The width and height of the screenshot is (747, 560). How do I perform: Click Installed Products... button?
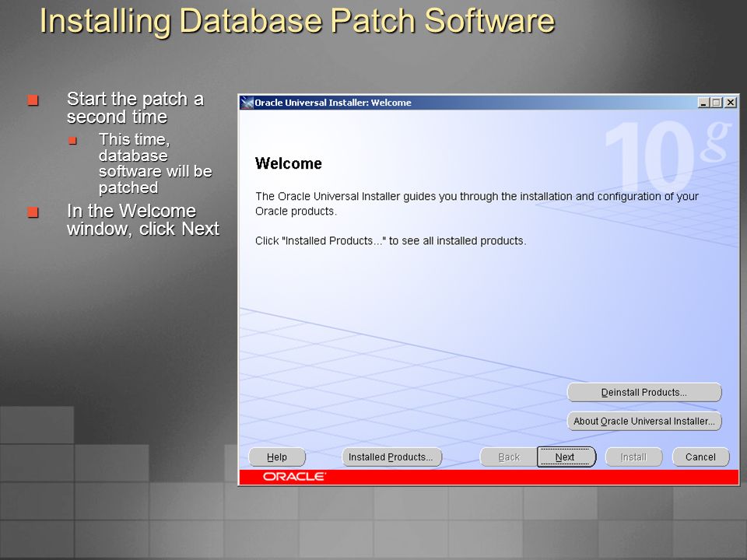[x=391, y=457]
